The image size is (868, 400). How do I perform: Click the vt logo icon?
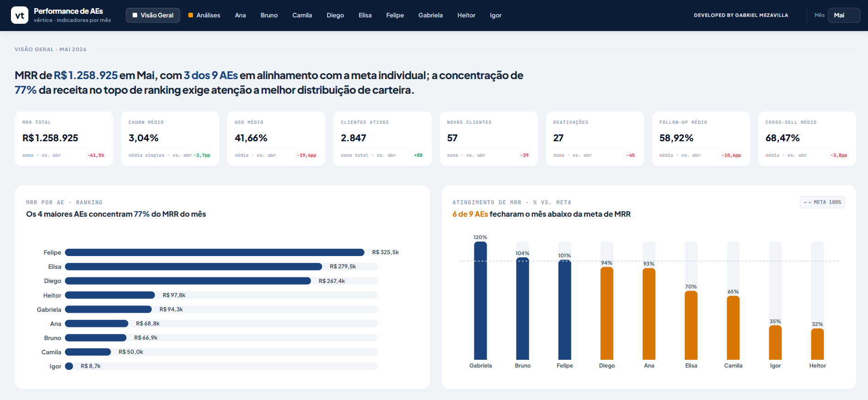click(x=20, y=15)
